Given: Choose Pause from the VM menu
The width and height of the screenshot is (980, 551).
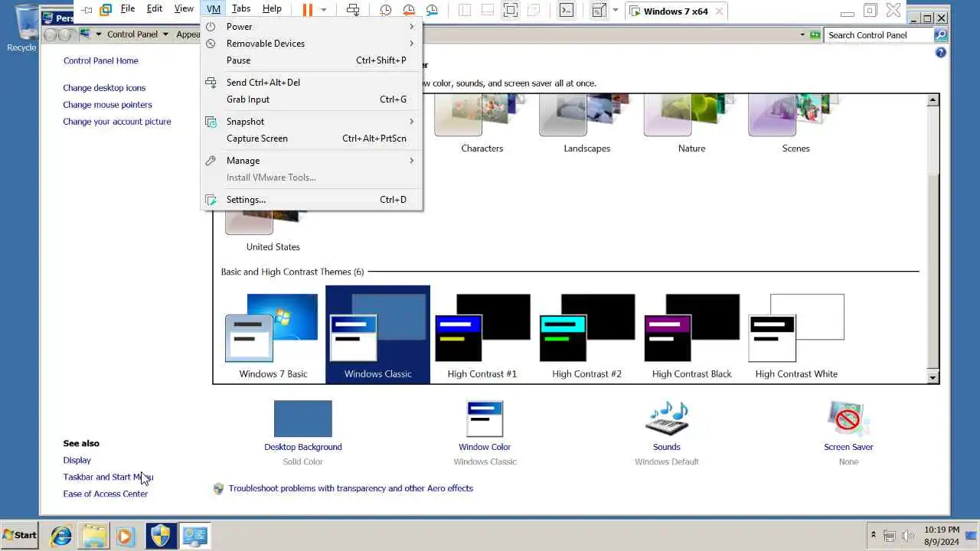Looking at the screenshot, I should click(x=312, y=60).
